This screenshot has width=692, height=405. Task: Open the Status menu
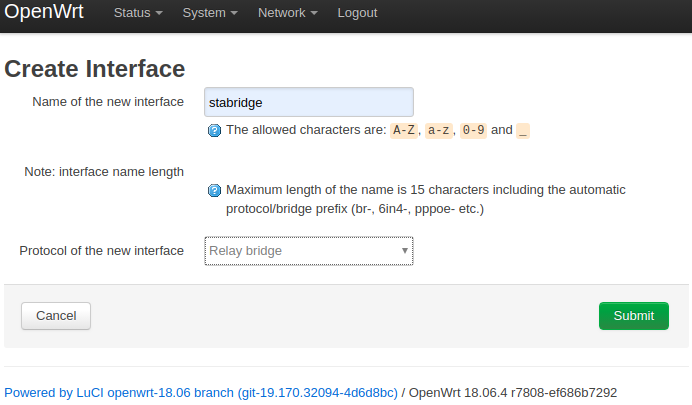pos(138,13)
